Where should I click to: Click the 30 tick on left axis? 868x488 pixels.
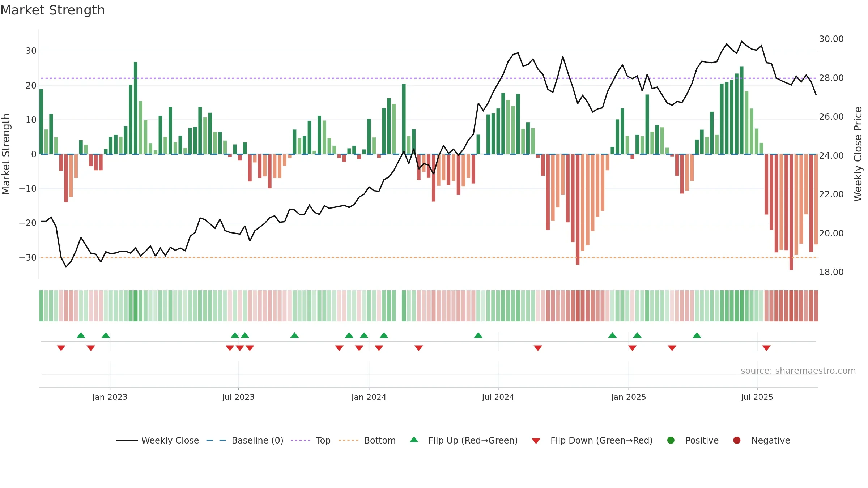pyautogui.click(x=31, y=51)
